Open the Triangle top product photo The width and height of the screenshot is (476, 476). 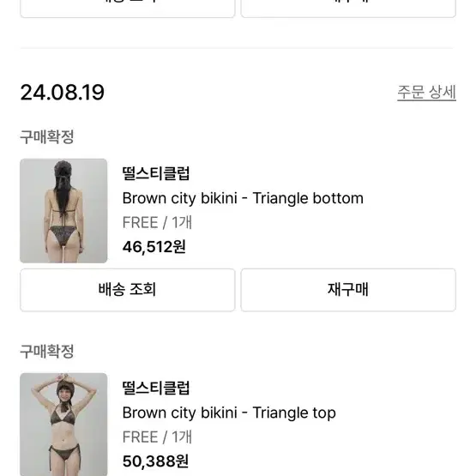click(63, 425)
